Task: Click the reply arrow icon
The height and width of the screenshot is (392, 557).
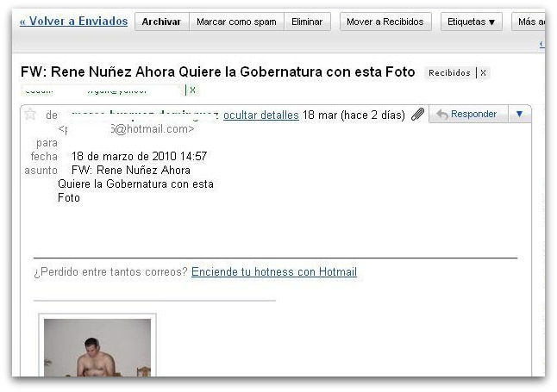Action: pos(442,115)
